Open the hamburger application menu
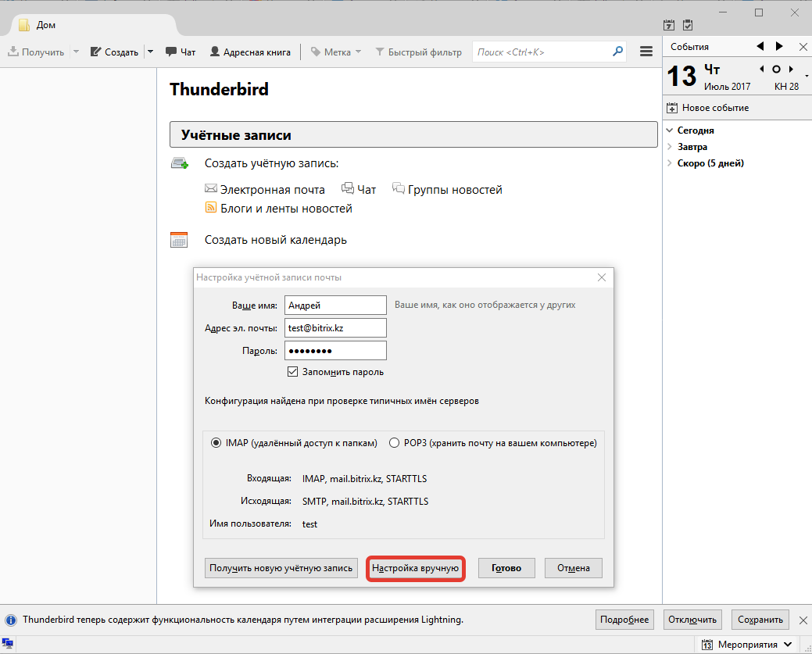The height and width of the screenshot is (654, 812). coord(646,52)
